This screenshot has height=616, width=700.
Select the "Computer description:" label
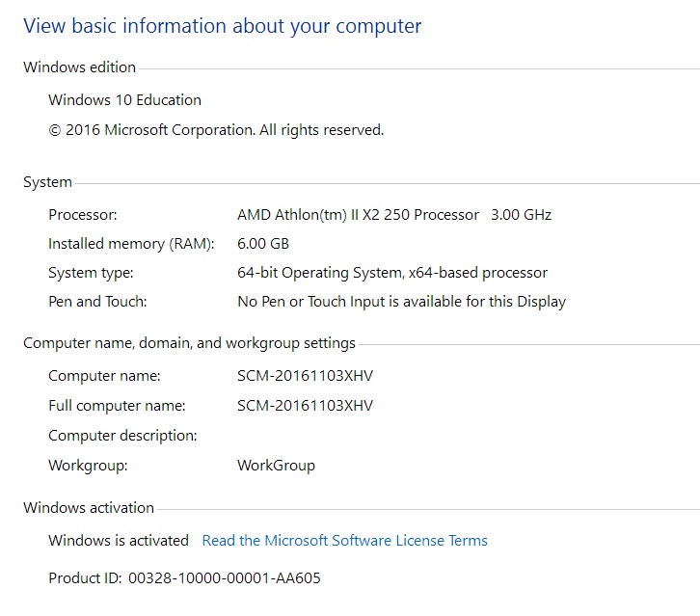point(122,436)
